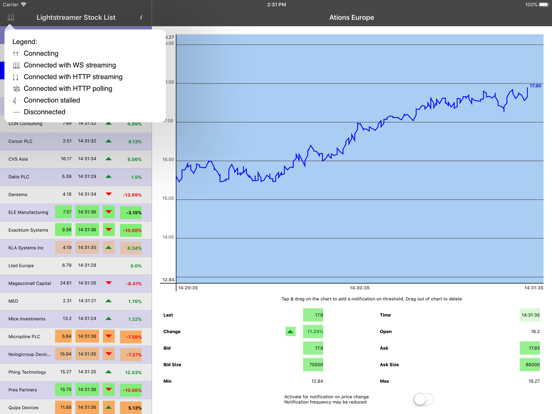Select the Quips Devices stock row
Screen dimensions: 552x414
76,407
